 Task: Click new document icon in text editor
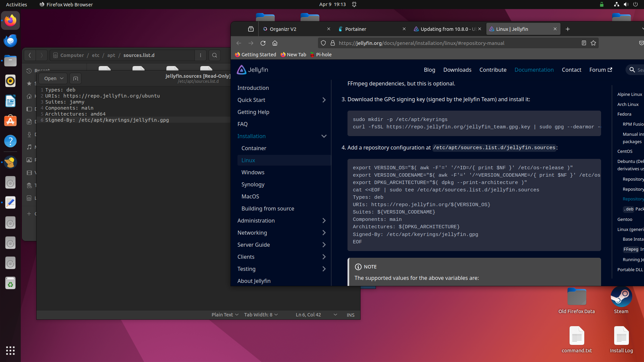pos(75,78)
